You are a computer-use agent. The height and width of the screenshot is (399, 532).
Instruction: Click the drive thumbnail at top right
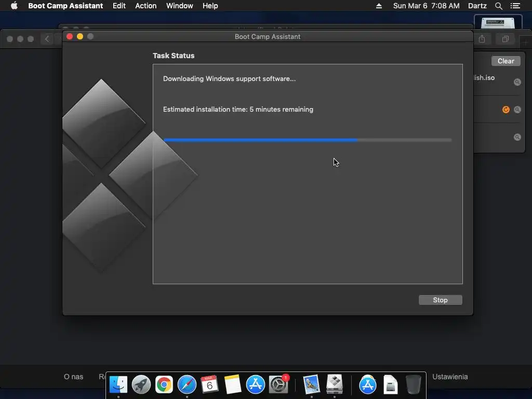(x=498, y=22)
